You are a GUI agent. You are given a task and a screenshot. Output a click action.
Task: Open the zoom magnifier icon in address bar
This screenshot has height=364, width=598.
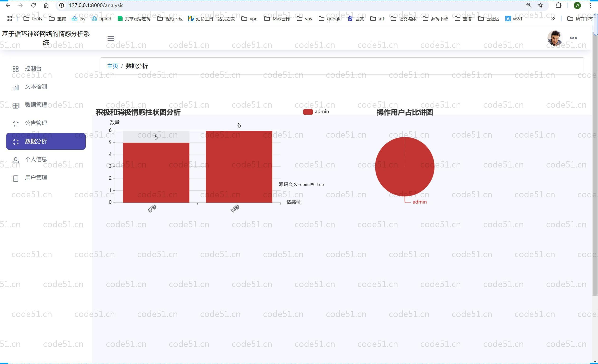pyautogui.click(x=529, y=5)
